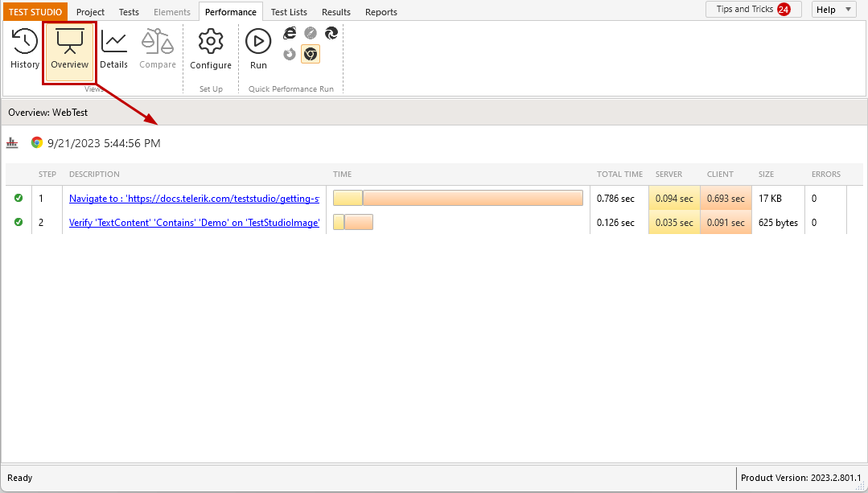This screenshot has width=868, height=493.
Task: Click the SIZE column header
Action: point(766,175)
